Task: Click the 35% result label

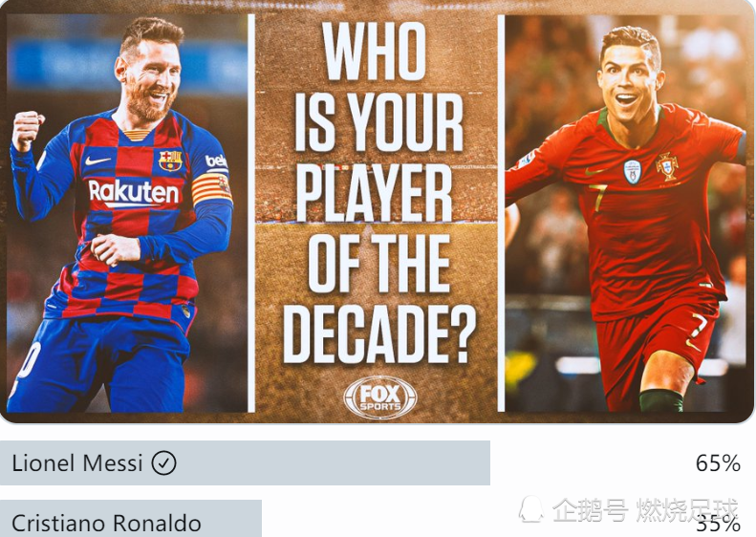Action: tap(719, 525)
